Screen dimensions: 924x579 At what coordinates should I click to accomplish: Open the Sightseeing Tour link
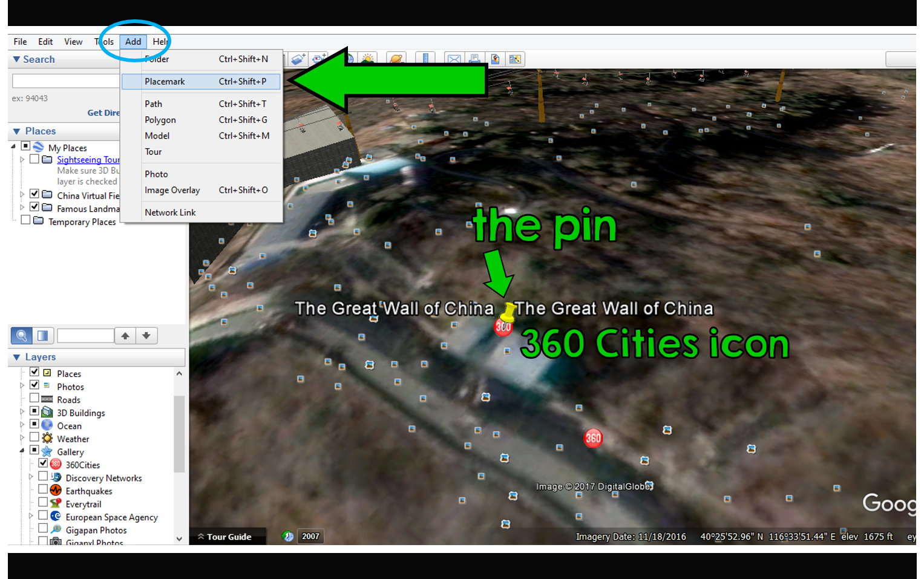(88, 159)
